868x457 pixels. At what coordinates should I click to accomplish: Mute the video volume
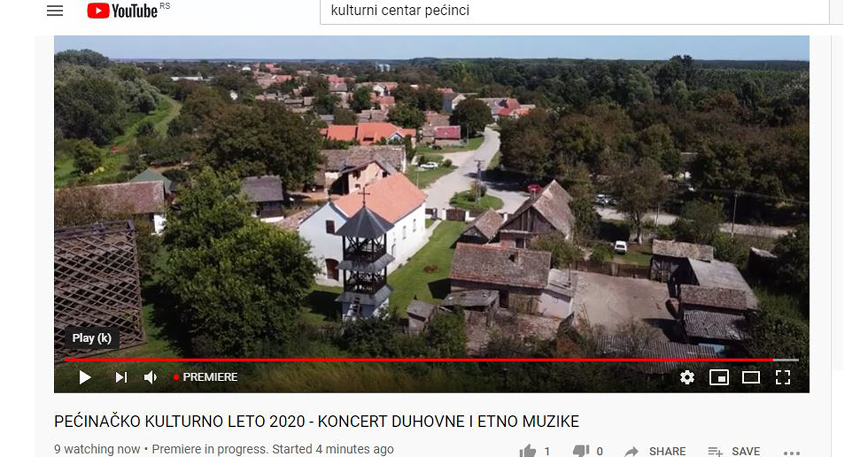(150, 377)
